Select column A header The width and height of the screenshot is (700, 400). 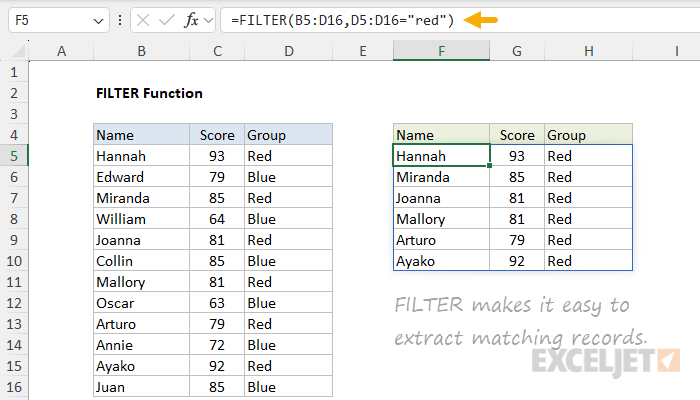[x=62, y=51]
